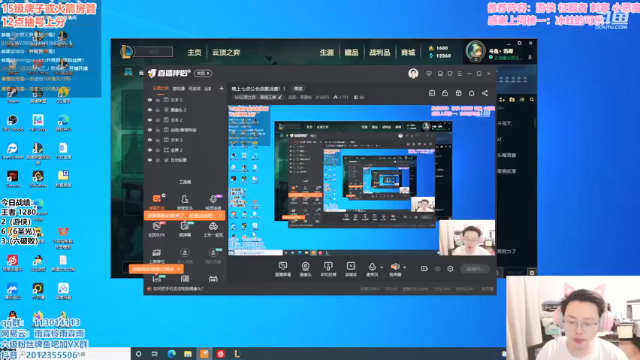
Task: Lock the 摄像头 2 layer
Action: pyautogui.click(x=158, y=110)
